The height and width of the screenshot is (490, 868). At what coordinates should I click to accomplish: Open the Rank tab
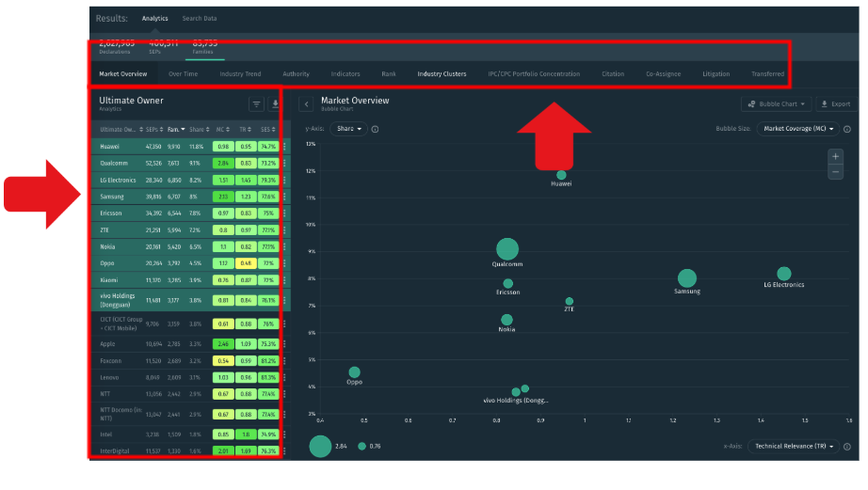tap(389, 73)
